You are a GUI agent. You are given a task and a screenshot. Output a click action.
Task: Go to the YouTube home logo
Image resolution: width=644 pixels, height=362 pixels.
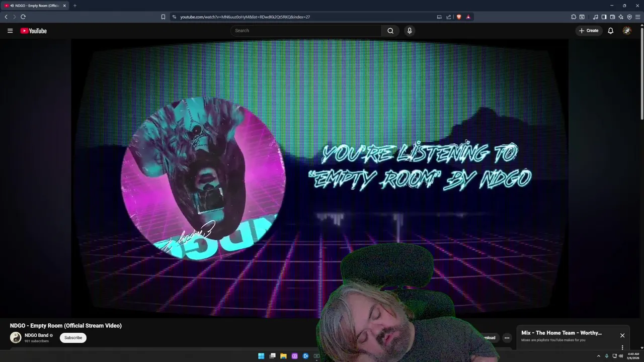point(33,31)
